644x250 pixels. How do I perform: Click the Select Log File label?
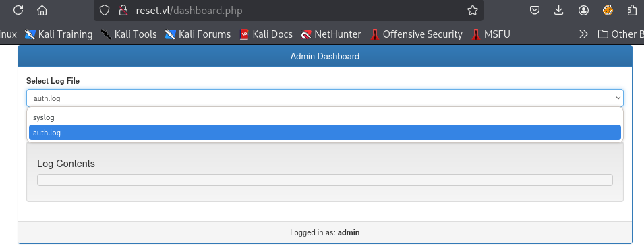pyautogui.click(x=53, y=81)
